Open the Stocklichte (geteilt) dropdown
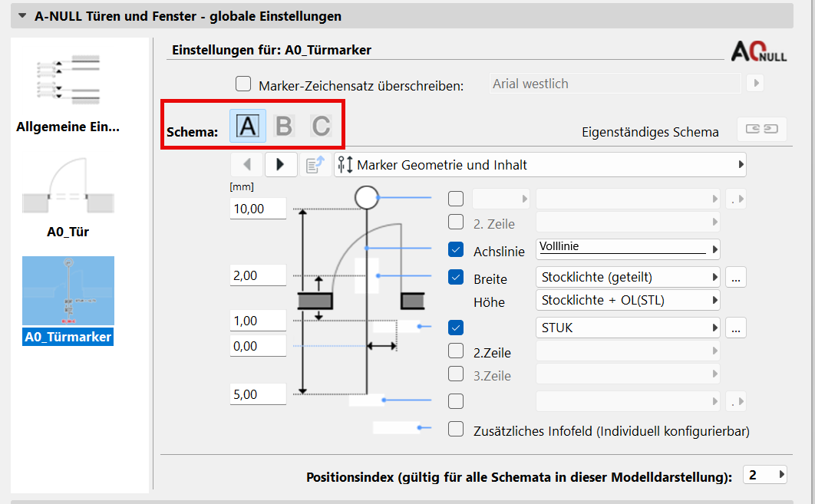 [628, 277]
